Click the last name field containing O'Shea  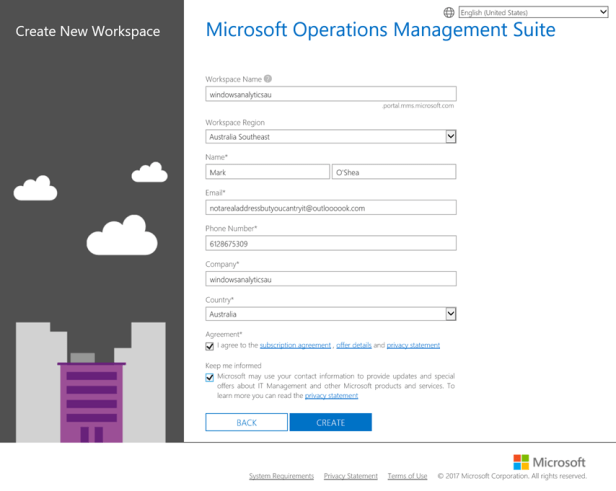[393, 172]
